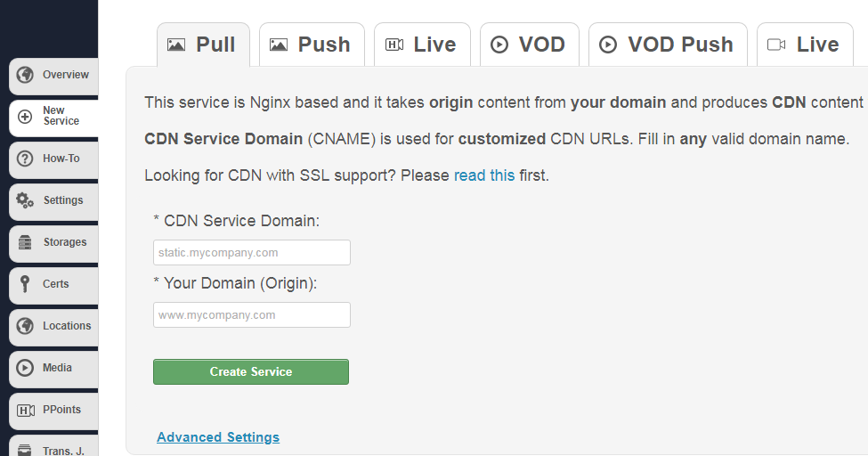
Task: Open the Live tab with HD icon
Action: 420,45
